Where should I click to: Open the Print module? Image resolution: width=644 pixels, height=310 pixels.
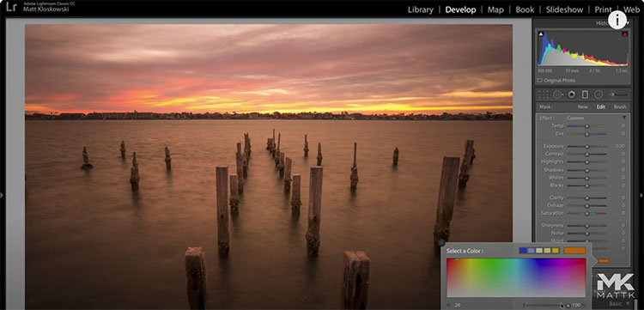coord(603,9)
